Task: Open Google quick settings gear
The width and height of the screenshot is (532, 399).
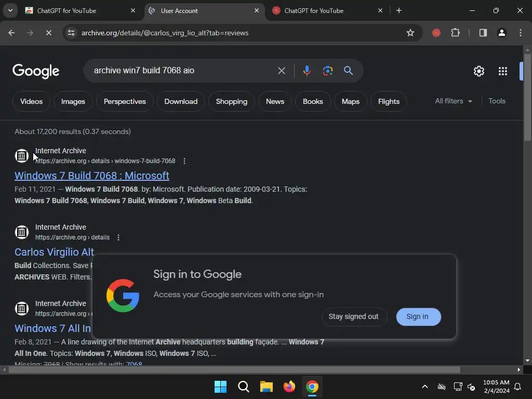Action: click(x=478, y=71)
